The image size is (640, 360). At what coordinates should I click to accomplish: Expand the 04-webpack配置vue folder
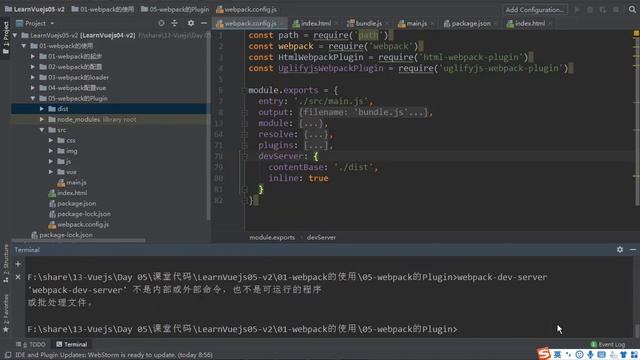[x=33, y=88]
